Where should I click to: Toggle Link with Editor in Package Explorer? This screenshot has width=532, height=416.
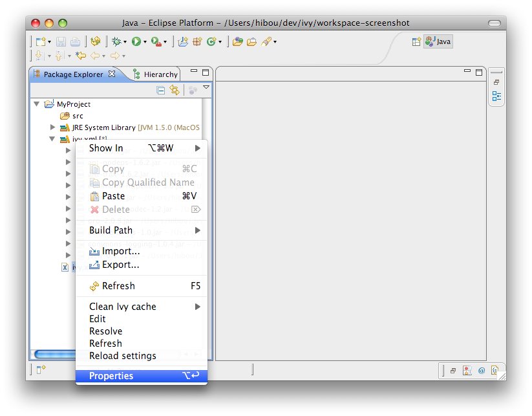pos(174,91)
